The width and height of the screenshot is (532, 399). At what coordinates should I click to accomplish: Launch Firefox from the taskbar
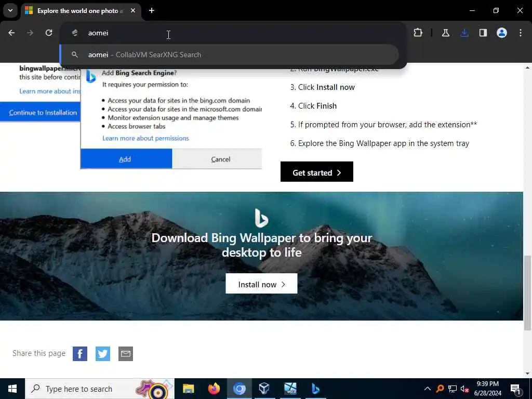click(214, 389)
